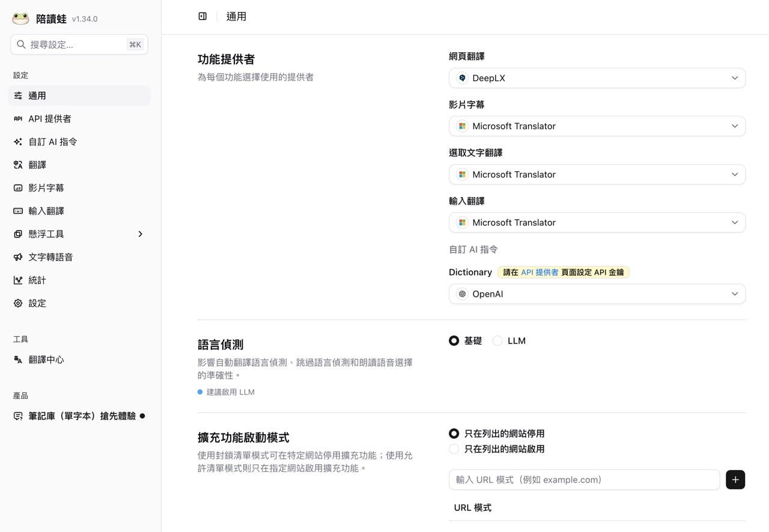The height and width of the screenshot is (532, 769).
Task: Click the search magnifier icon
Action: pyautogui.click(x=21, y=44)
